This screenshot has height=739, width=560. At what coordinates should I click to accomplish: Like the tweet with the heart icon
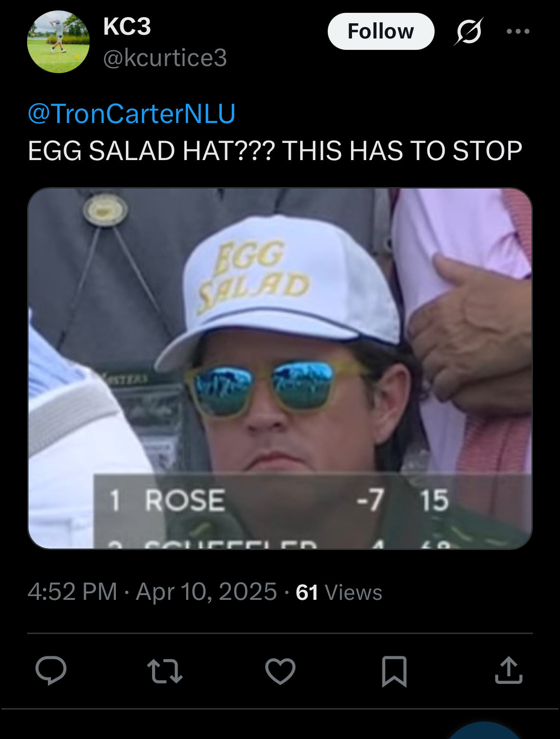(x=280, y=671)
